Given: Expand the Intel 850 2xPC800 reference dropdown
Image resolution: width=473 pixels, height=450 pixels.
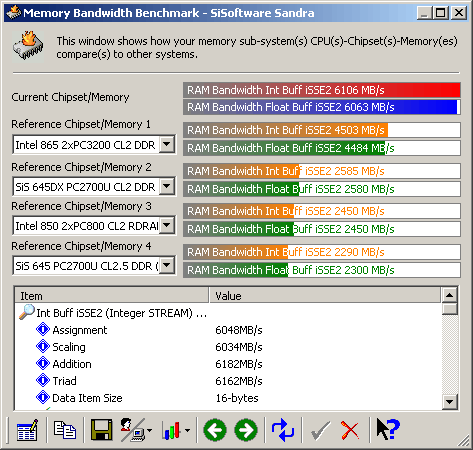Looking at the screenshot, I should click(x=167, y=225).
